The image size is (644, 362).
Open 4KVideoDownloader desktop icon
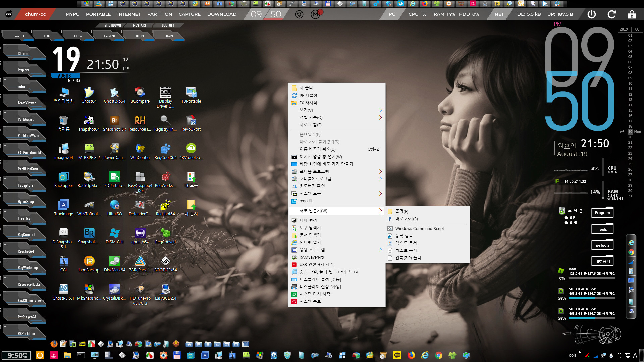191,151
